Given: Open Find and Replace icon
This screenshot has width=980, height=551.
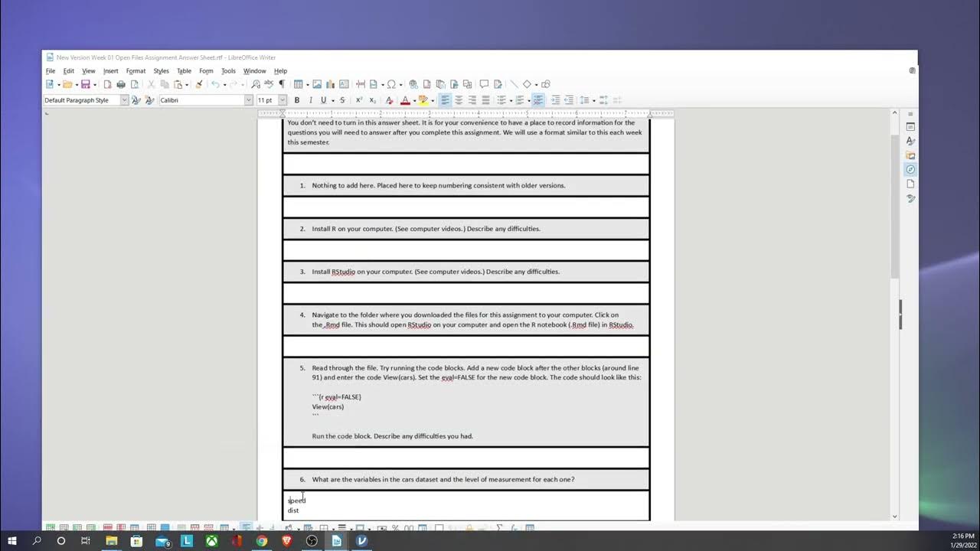Looking at the screenshot, I should point(255,84).
